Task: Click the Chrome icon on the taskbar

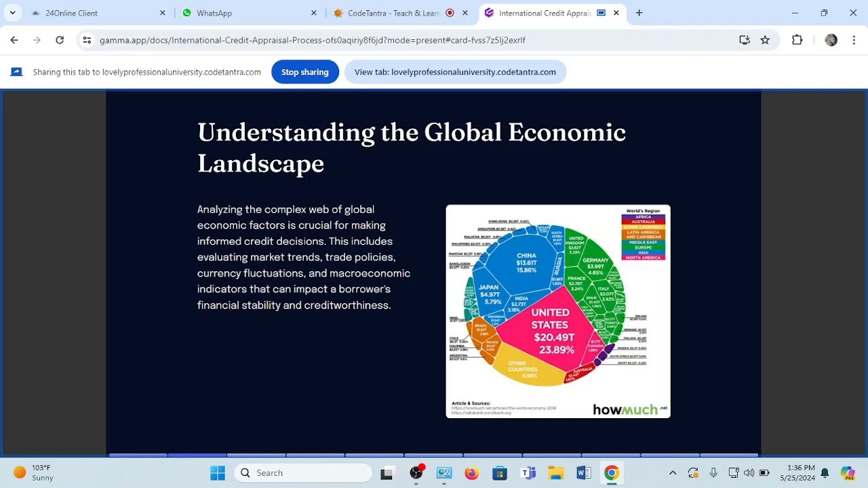Action: coord(612,473)
